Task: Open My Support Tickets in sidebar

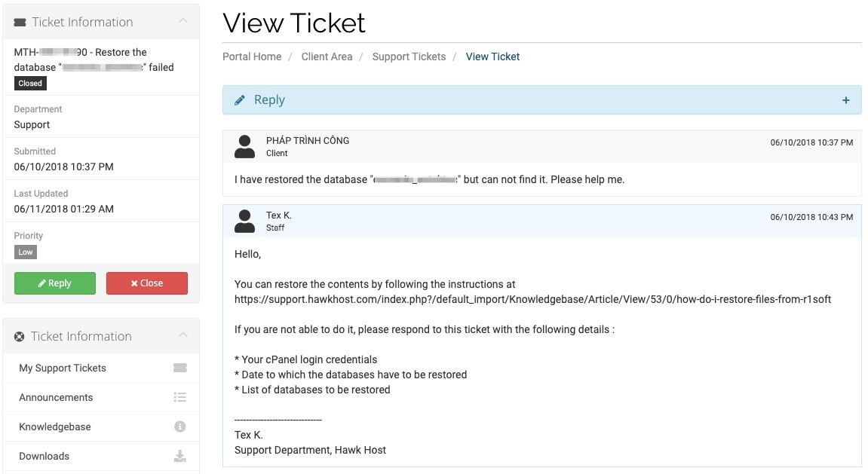Action: (x=101, y=368)
